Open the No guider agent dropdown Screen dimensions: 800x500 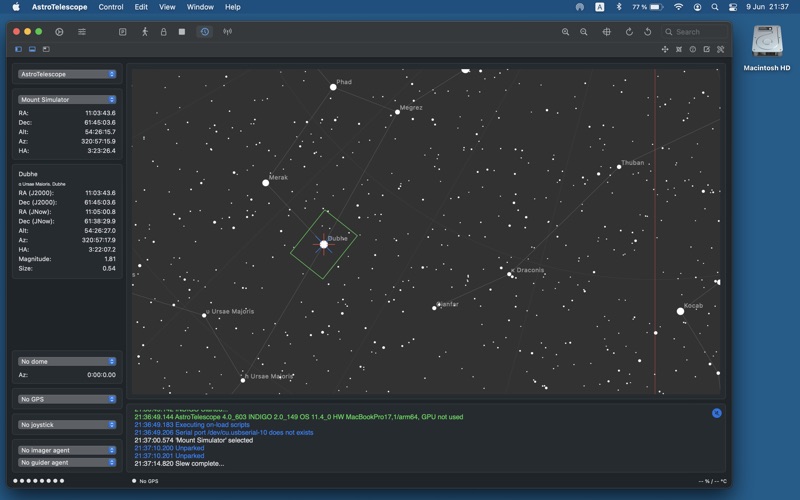click(x=67, y=462)
